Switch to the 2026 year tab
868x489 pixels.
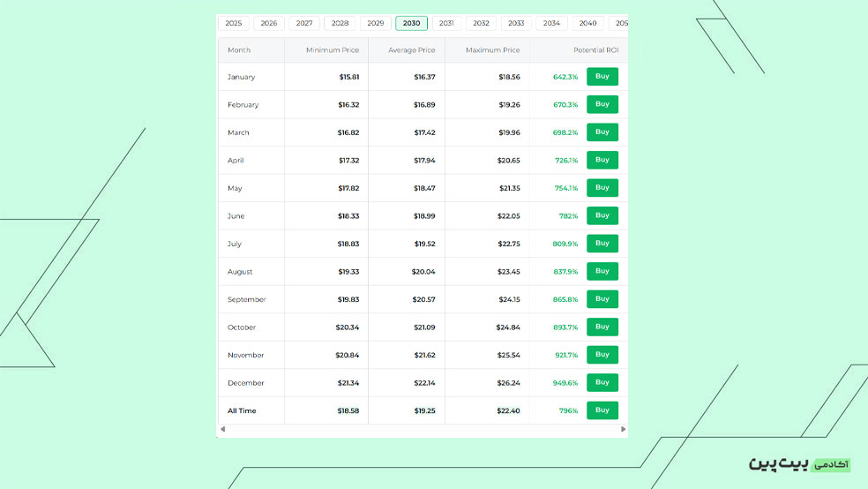pos(269,23)
